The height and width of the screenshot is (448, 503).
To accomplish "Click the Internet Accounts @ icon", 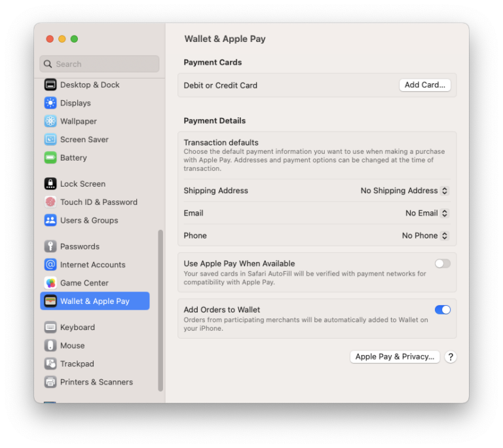I will coord(50,265).
